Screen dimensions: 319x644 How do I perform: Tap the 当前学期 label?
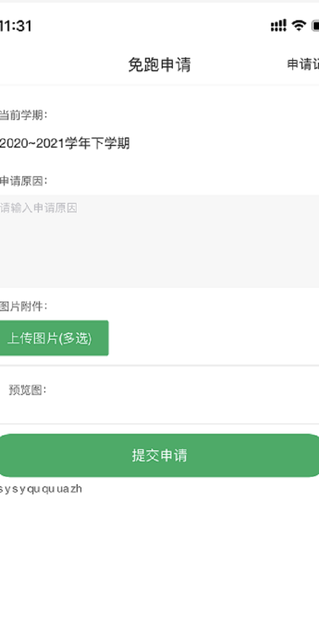pyautogui.click(x=23, y=114)
